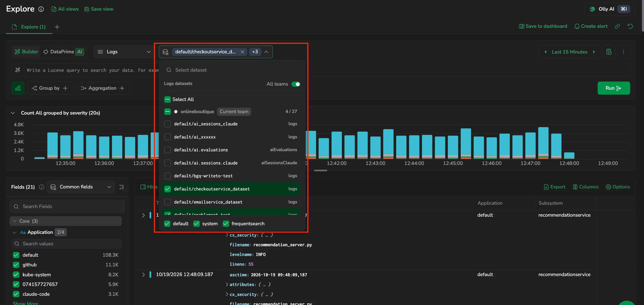Image resolution: width=644 pixels, height=305 pixels.
Task: Check default/emailservice_dataset
Action: [x=167, y=202]
